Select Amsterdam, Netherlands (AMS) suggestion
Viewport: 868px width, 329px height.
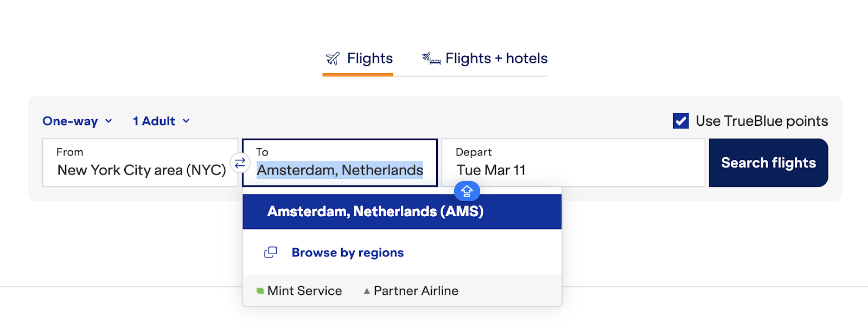(x=402, y=211)
